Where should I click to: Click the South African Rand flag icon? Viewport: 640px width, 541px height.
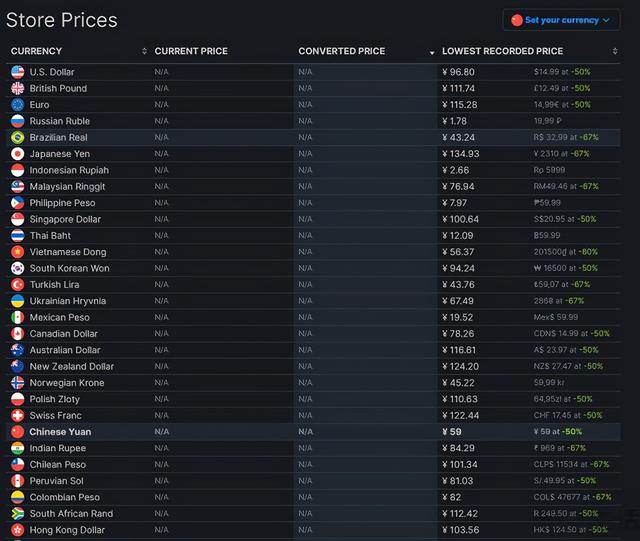[17, 514]
